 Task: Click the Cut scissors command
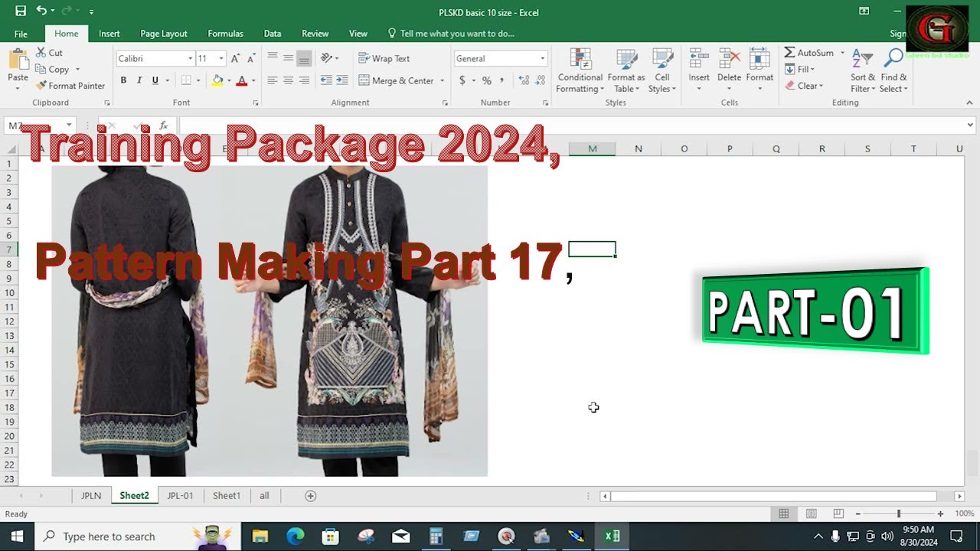(50, 53)
